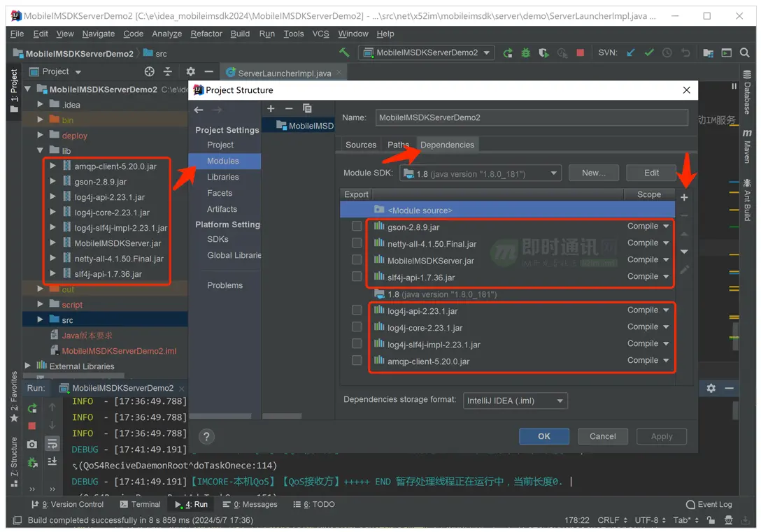Open the Module SDK dropdown
The height and width of the screenshot is (532, 761).
[x=480, y=173]
